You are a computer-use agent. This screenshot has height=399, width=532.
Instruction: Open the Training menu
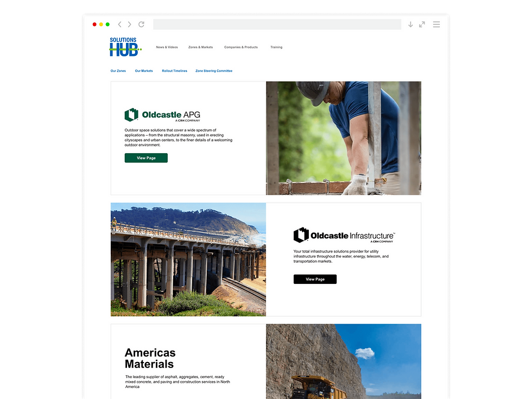coord(276,47)
